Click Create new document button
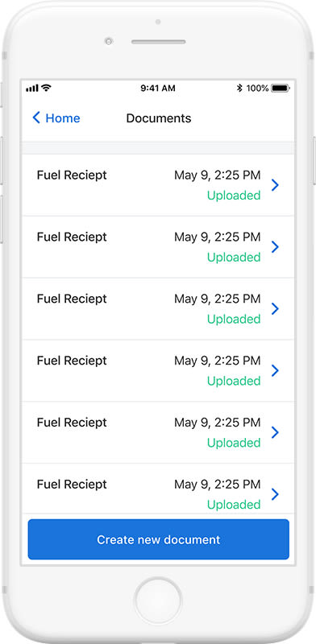Screen dimensions: 316x644 click(159, 539)
